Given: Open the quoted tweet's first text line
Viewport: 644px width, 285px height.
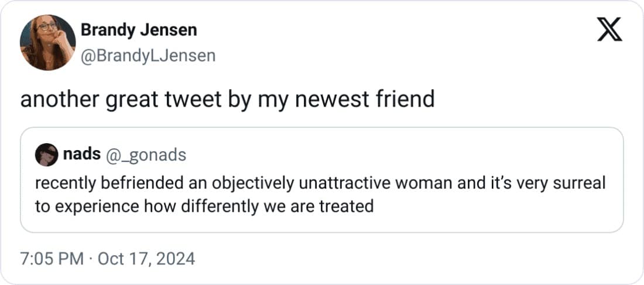Looking at the screenshot, I should [x=320, y=184].
